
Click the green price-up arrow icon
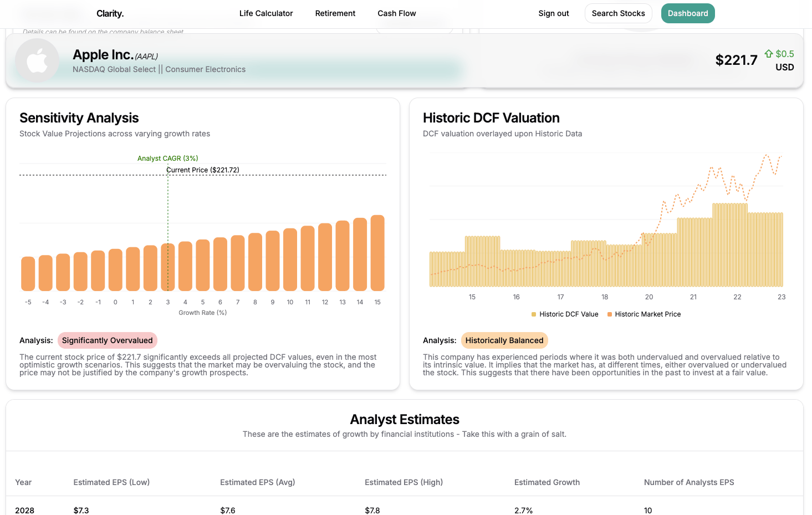point(768,54)
